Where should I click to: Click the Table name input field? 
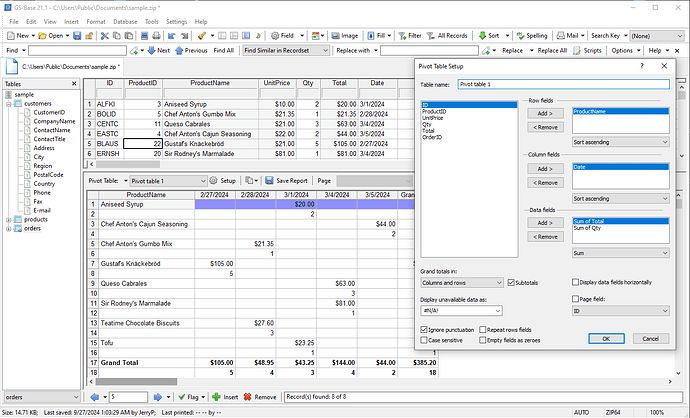[564, 84]
